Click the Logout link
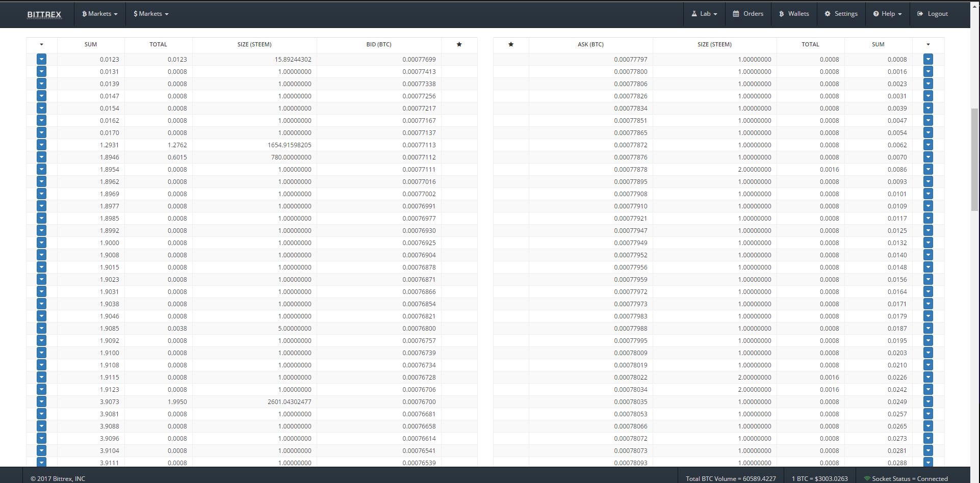Viewport: 980px width, 483px height. pos(933,14)
